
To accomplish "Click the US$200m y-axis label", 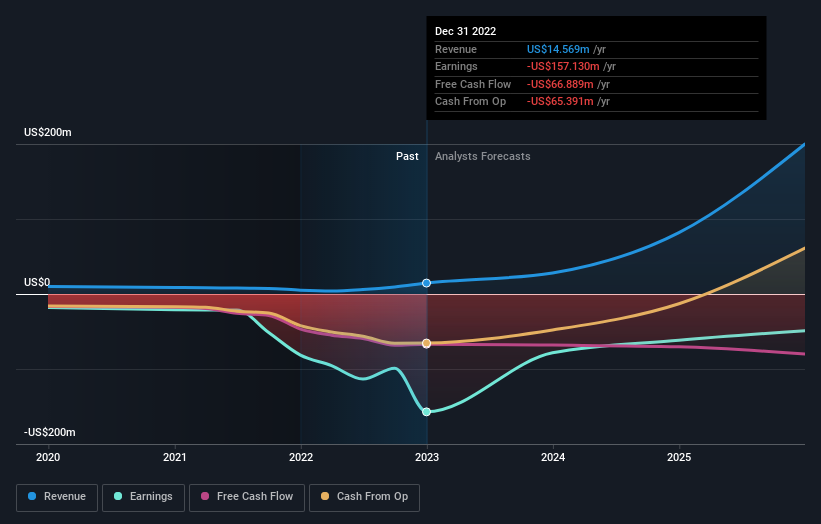I will (48, 132).
